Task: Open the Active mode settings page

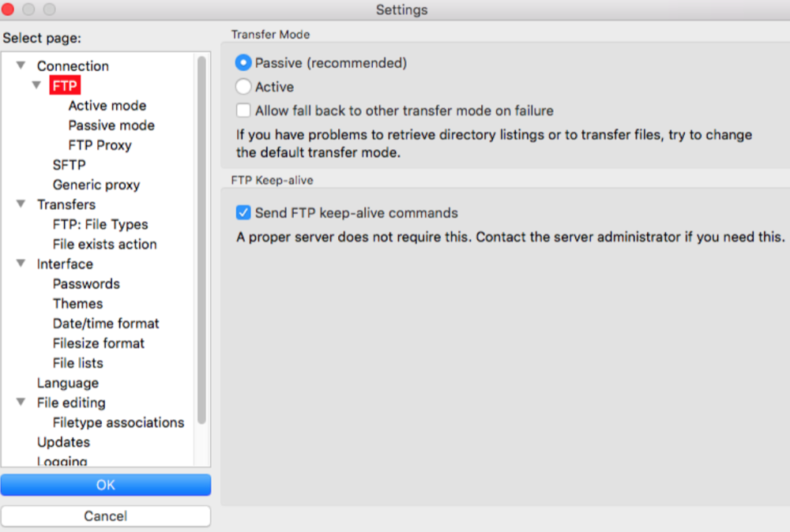Action: point(107,106)
